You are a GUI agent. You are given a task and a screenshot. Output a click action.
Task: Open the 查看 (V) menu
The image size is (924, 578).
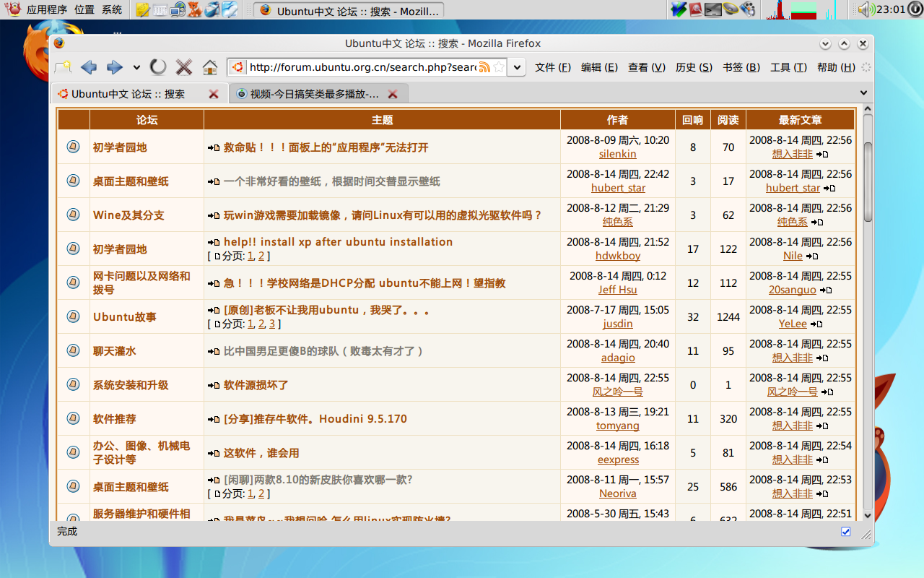pyautogui.click(x=647, y=67)
